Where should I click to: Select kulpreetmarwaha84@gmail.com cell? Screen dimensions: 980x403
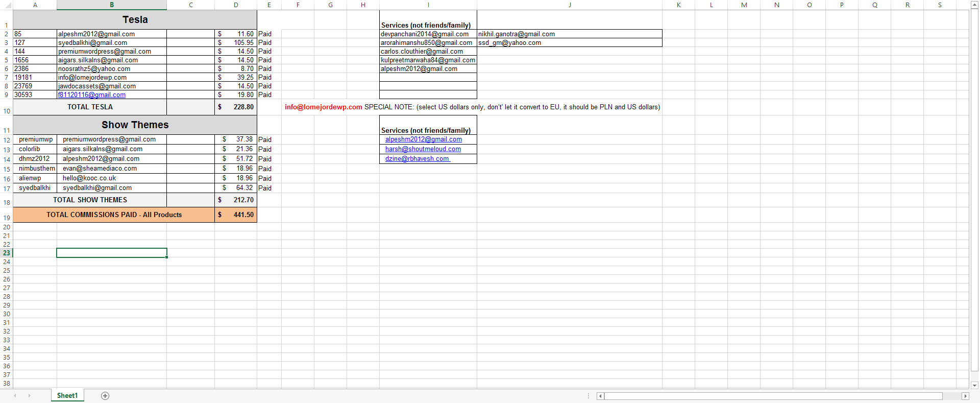click(x=428, y=60)
